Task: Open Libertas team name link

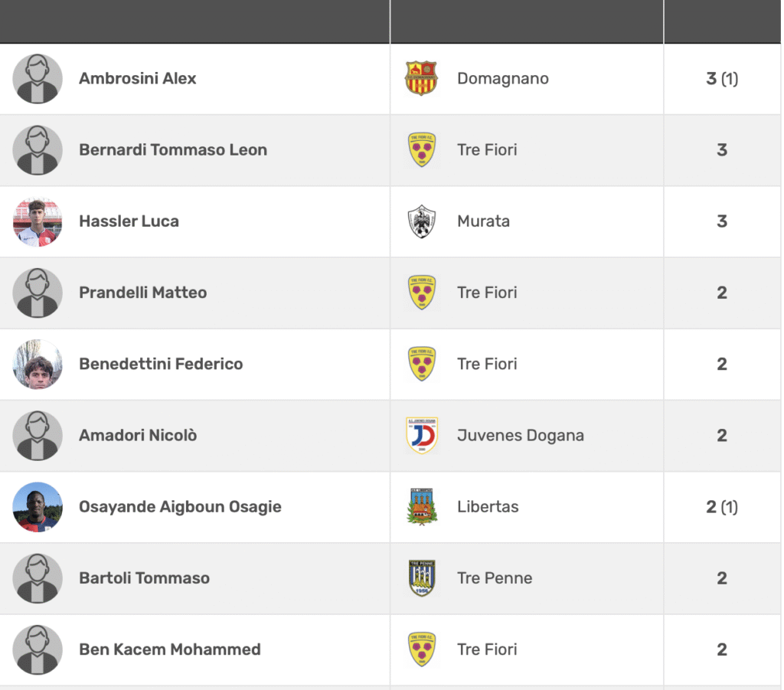Action: (x=488, y=507)
